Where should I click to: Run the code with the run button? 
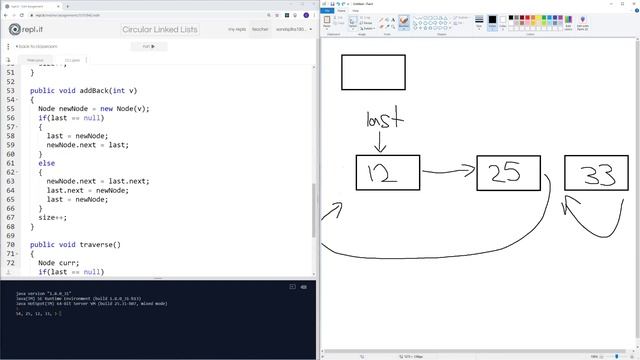click(149, 46)
